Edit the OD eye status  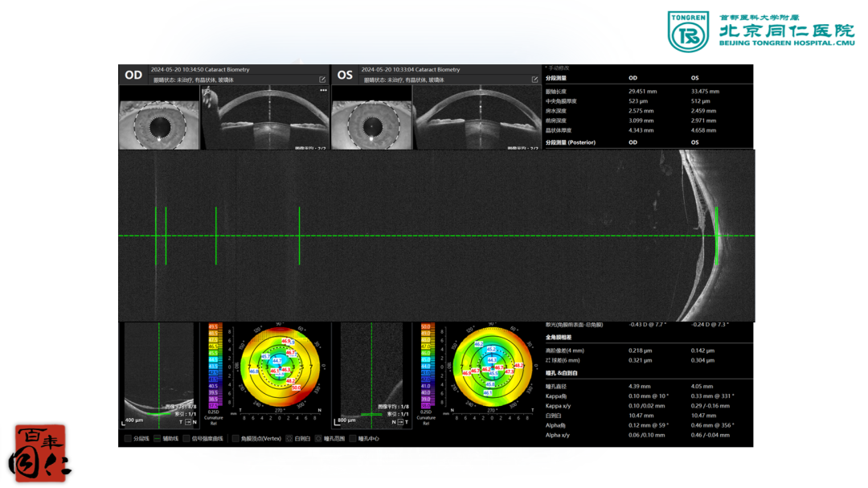[x=322, y=80]
